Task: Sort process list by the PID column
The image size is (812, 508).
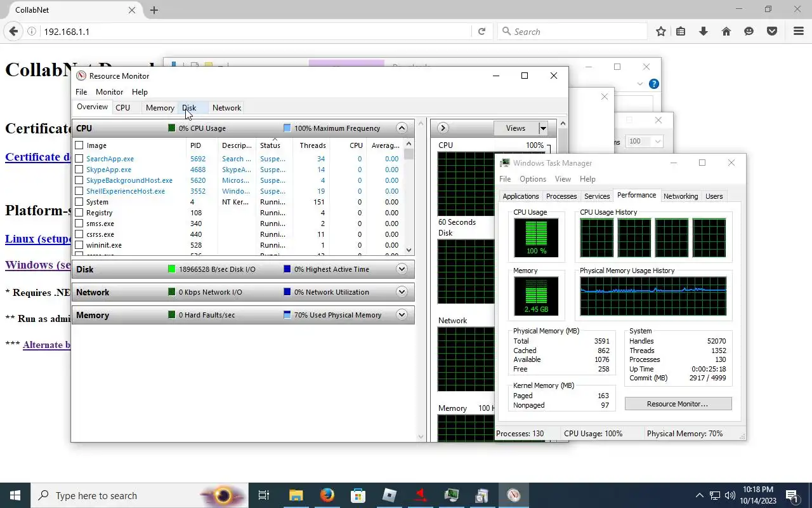Action: click(x=202, y=145)
